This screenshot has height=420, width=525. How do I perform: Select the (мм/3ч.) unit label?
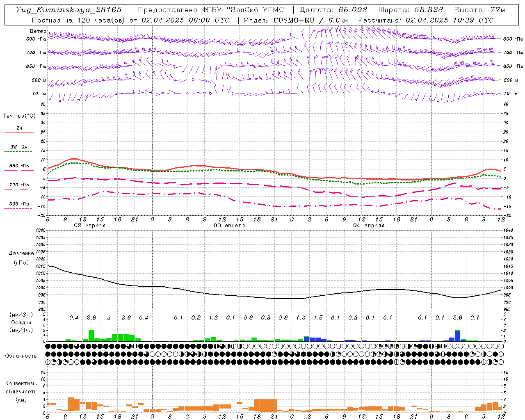21,315
